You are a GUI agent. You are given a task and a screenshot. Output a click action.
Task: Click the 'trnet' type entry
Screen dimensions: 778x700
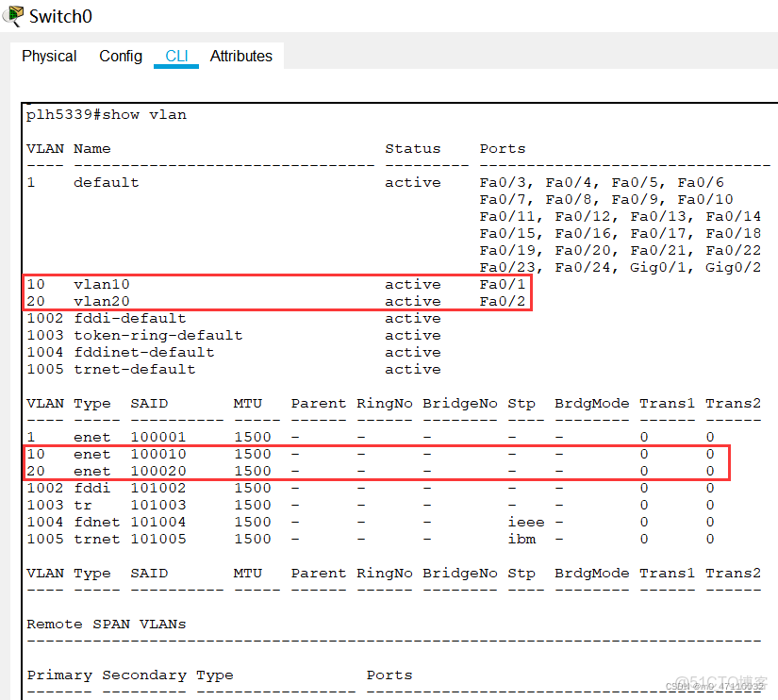point(97,539)
